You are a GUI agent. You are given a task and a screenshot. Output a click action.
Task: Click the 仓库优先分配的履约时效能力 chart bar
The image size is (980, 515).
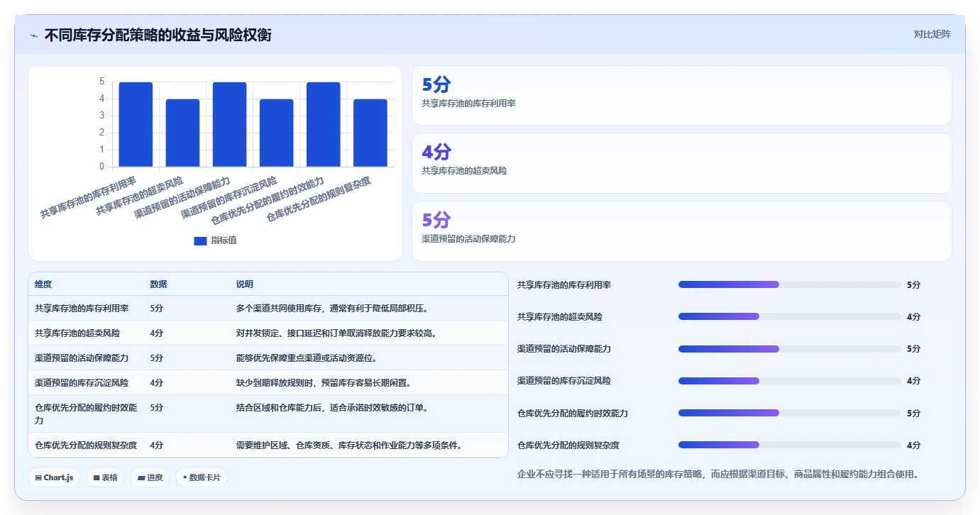(323, 124)
